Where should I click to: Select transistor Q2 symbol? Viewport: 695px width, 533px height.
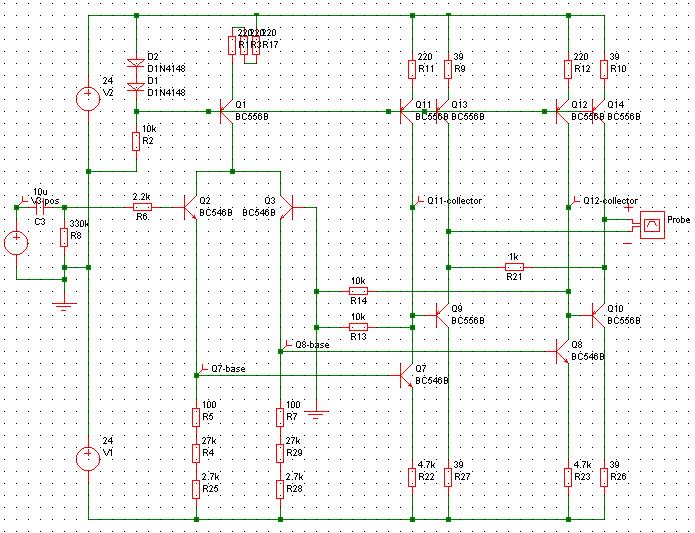191,207
